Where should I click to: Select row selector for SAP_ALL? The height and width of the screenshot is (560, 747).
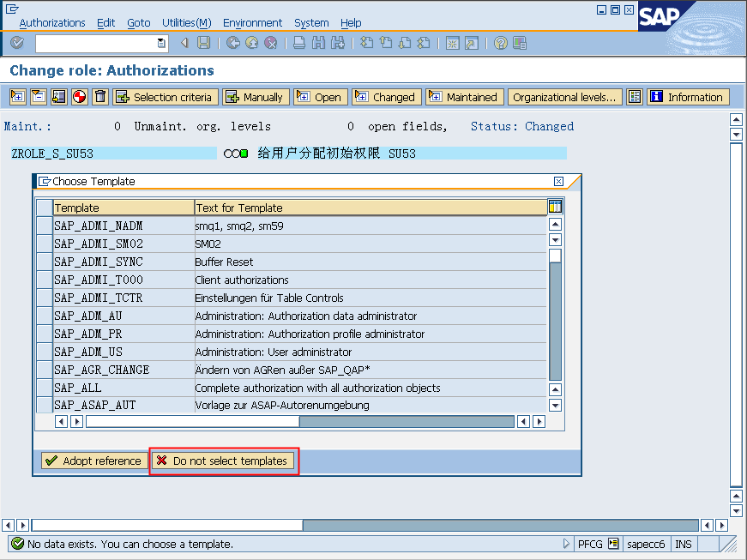point(45,388)
